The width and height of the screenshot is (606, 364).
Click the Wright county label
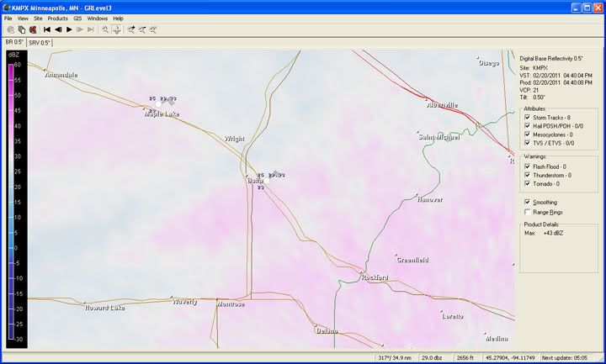point(235,139)
